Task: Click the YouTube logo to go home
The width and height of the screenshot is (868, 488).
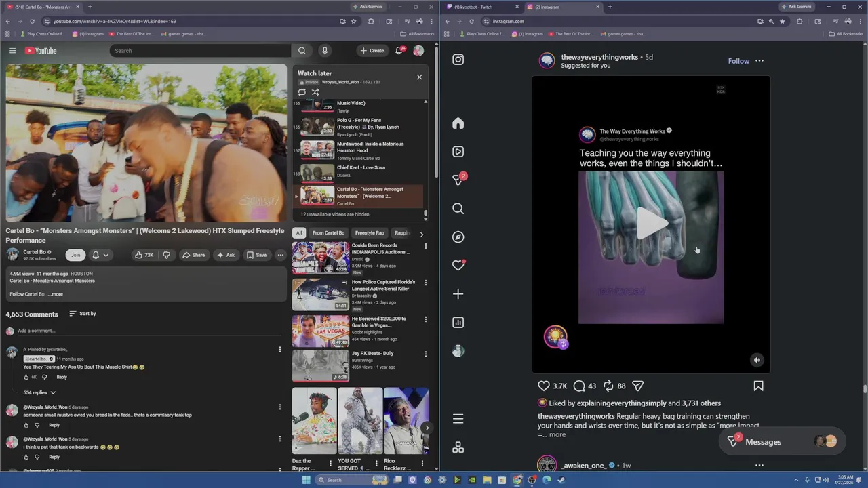Action: click(41, 51)
